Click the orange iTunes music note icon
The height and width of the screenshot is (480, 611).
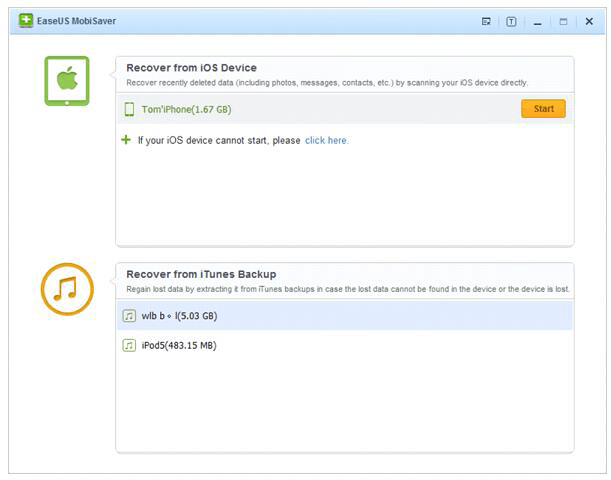[67, 289]
